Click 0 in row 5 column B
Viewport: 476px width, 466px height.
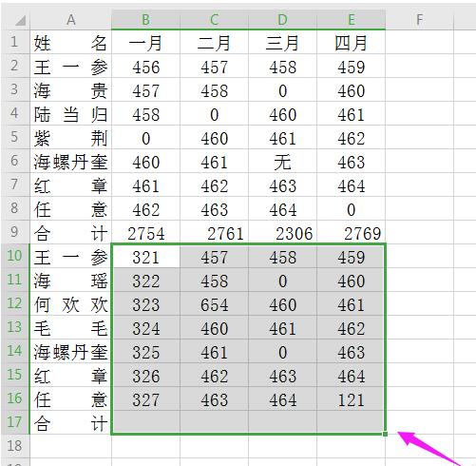click(145, 138)
